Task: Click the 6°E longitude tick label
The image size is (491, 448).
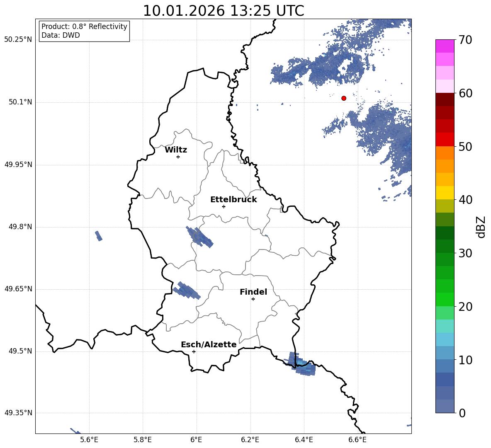Action: pyautogui.click(x=196, y=440)
